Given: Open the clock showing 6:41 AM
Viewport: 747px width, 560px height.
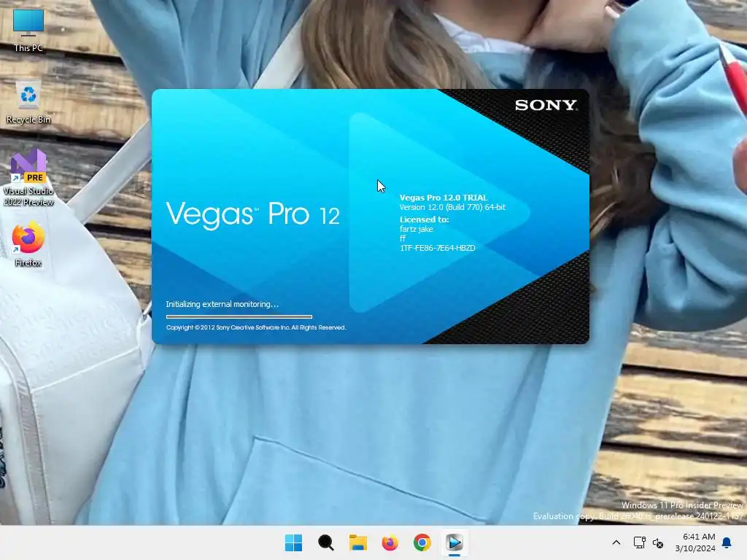Looking at the screenshot, I should [695, 542].
